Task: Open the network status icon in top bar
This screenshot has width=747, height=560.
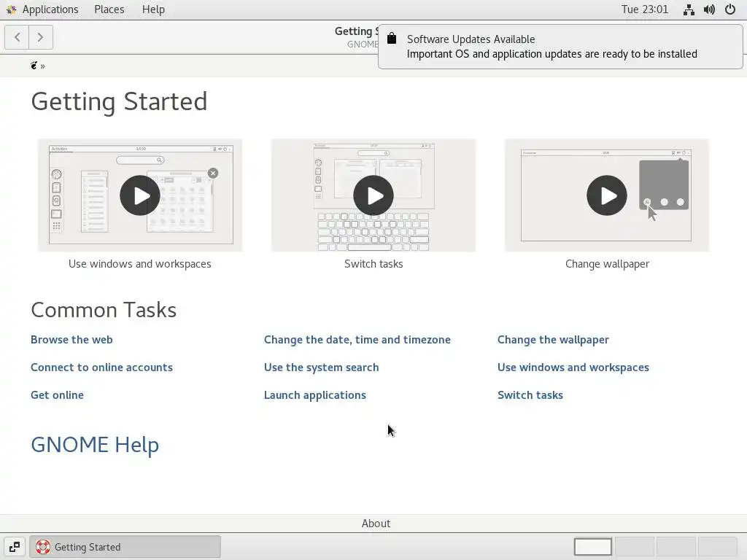Action: [x=689, y=9]
